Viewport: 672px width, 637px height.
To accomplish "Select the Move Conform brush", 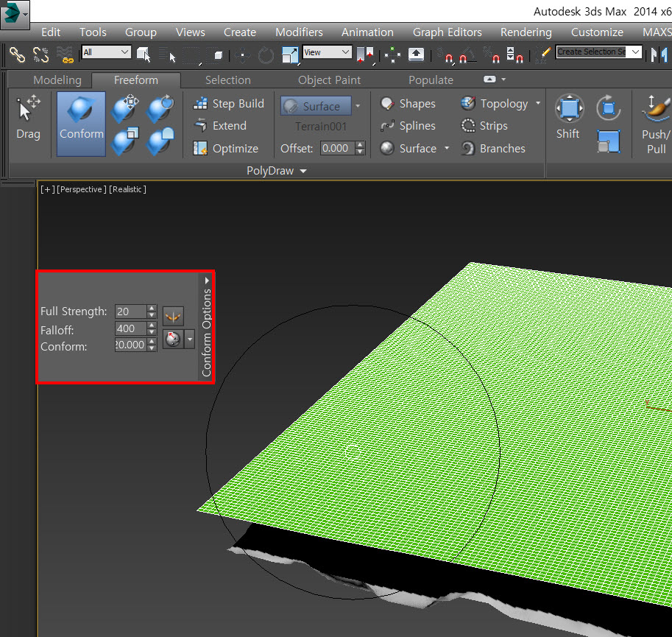I will tap(124, 108).
